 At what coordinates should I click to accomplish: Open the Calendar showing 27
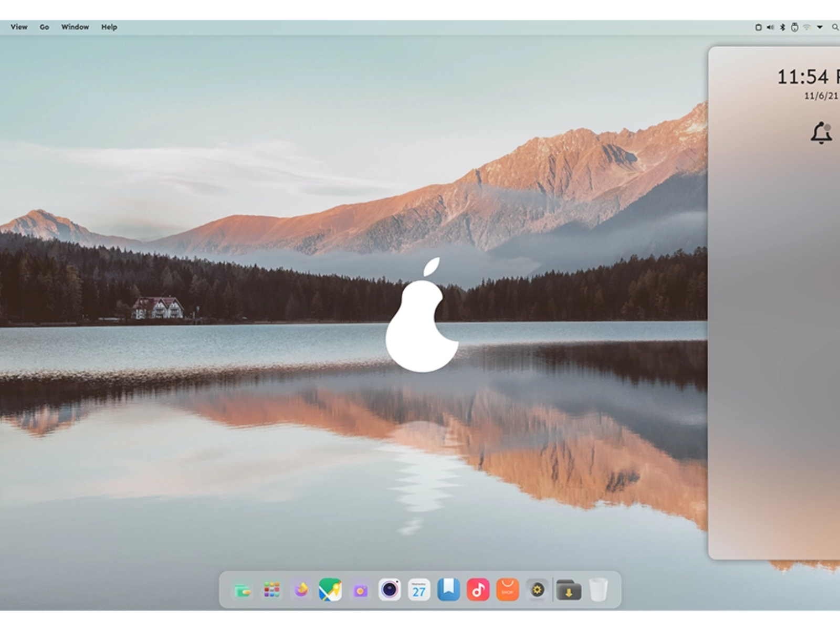pyautogui.click(x=419, y=590)
